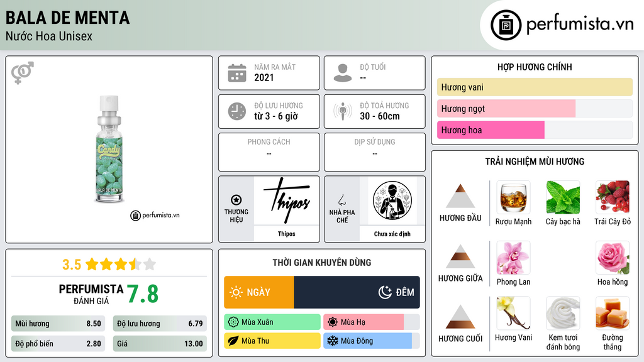The width and height of the screenshot is (644, 362).
Task: Select the Mùa Hạ season bar
Action: point(372,322)
